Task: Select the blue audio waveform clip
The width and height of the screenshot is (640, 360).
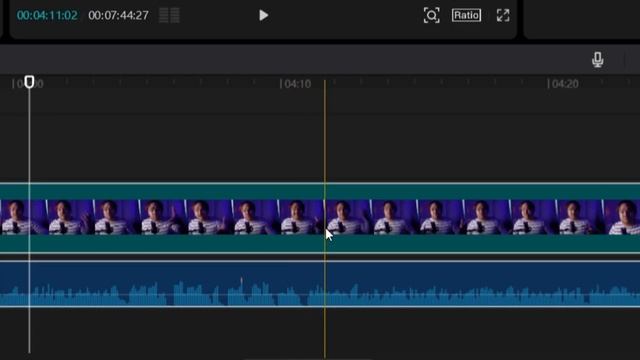Action: [320, 284]
